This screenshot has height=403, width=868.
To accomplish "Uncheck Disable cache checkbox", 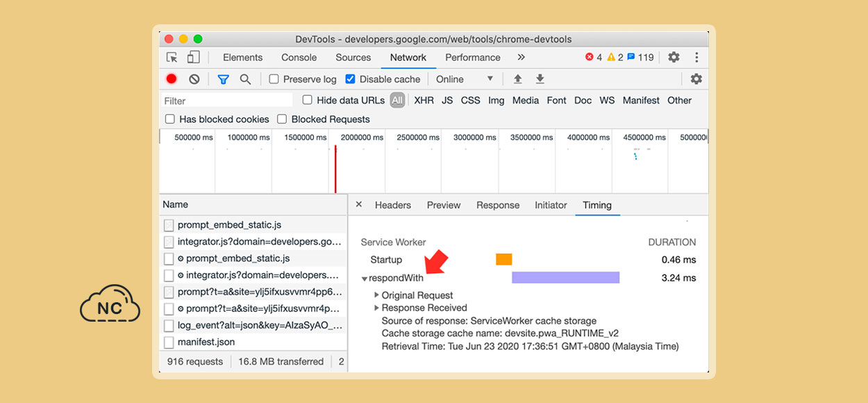I will tap(350, 79).
